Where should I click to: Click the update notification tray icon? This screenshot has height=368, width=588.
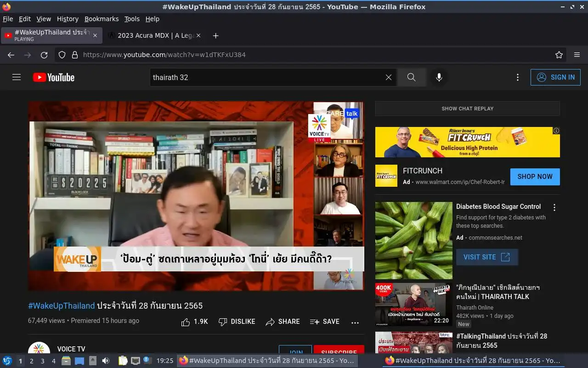click(147, 360)
